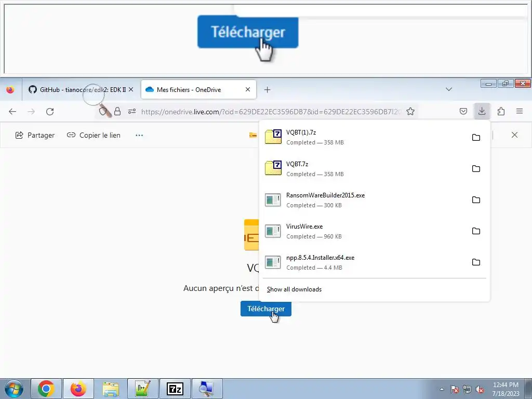
Task: Open the Firefox hamburger application menu
Action: coord(520,111)
